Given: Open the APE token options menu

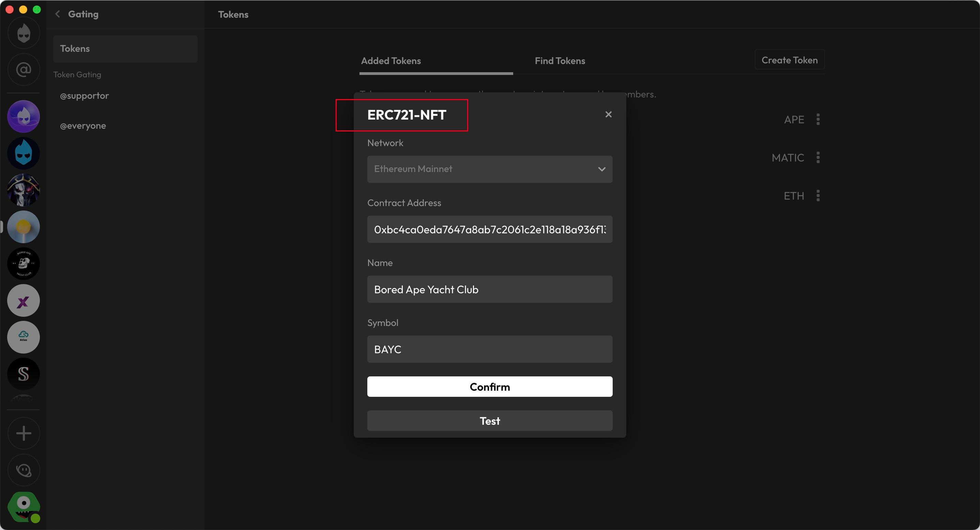Looking at the screenshot, I should (818, 119).
